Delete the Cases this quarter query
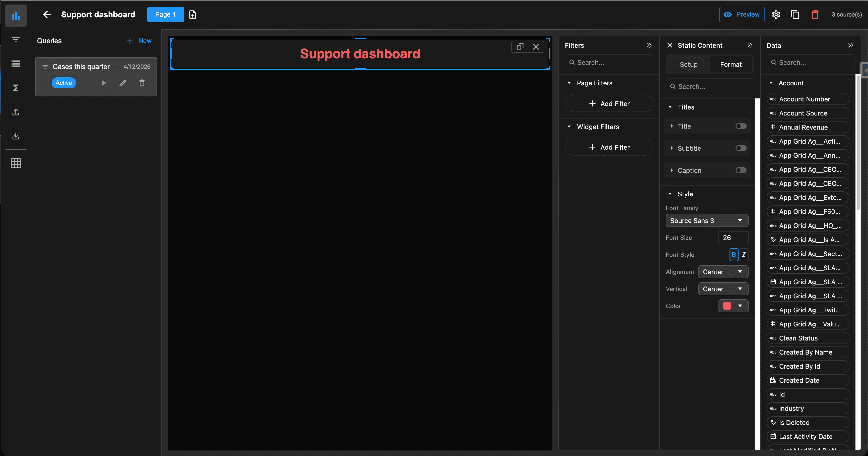Screen dimensions: 868x456 click(x=142, y=83)
